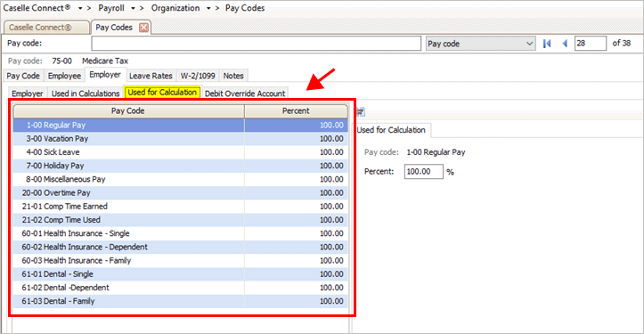This screenshot has width=644, height=334.
Task: Select the 60-03 Health Insurance - Family row
Action: click(x=180, y=260)
